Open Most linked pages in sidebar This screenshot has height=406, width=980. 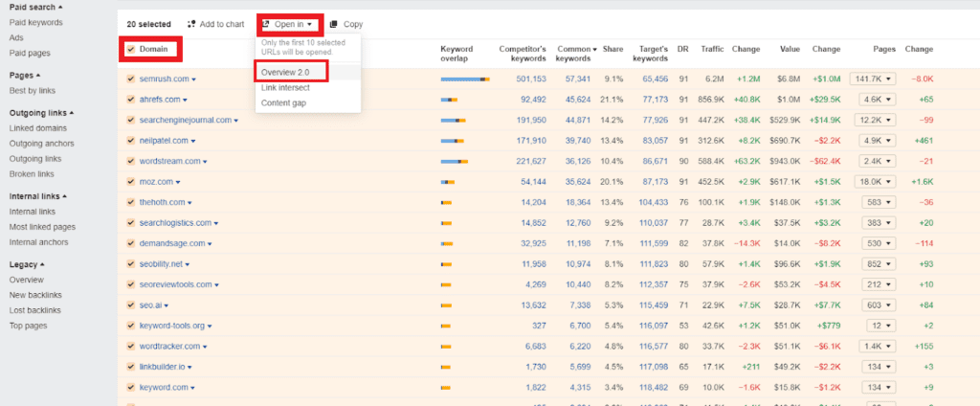coord(42,227)
